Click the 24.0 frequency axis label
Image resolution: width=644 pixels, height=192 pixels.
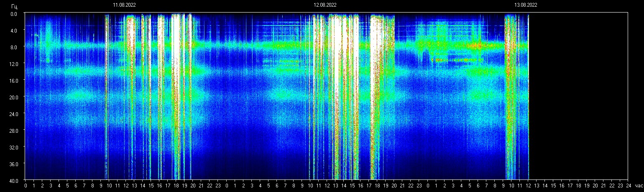(x=13, y=114)
